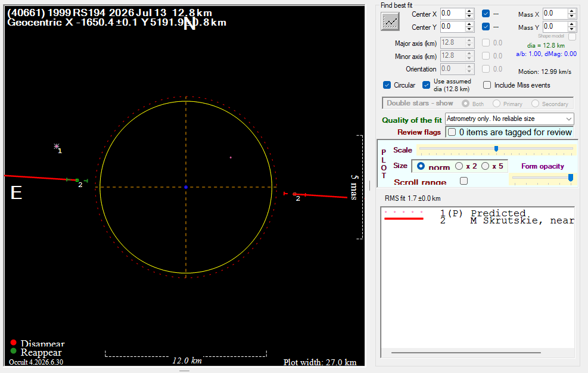
Task: Click the Major axis (km) field
Action: coord(452,43)
